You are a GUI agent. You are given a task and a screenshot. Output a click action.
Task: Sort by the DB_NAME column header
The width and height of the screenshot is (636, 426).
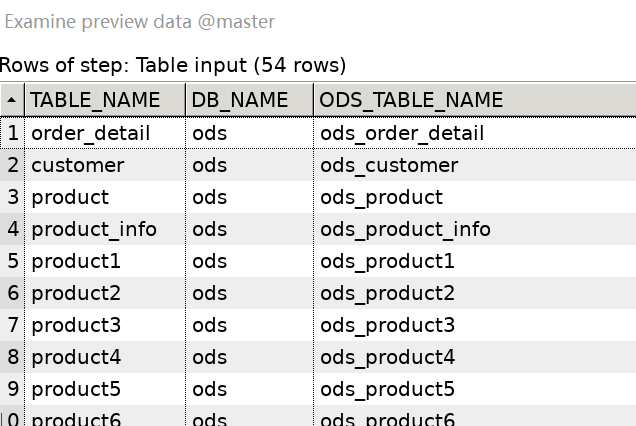(240, 100)
